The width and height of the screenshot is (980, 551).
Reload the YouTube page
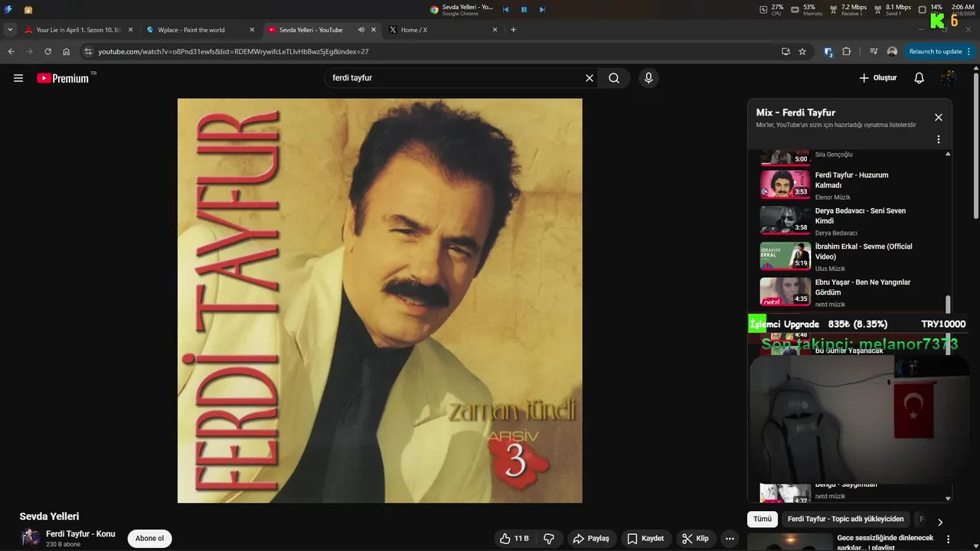47,51
